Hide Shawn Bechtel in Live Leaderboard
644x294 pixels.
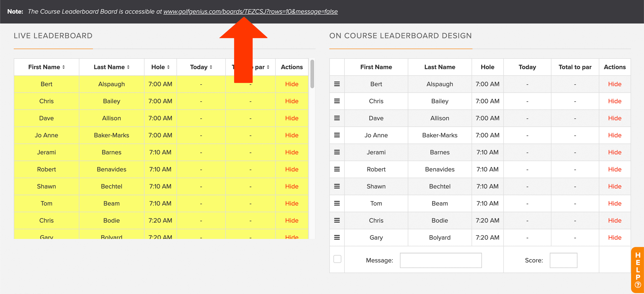point(292,186)
